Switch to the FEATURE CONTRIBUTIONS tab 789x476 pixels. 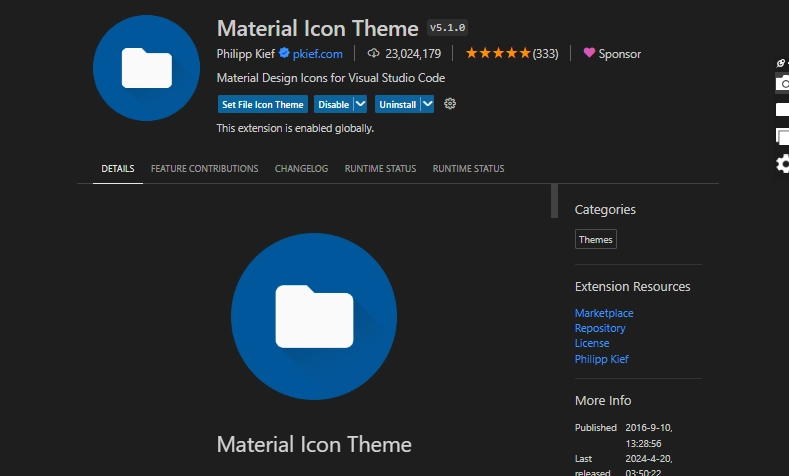click(204, 169)
